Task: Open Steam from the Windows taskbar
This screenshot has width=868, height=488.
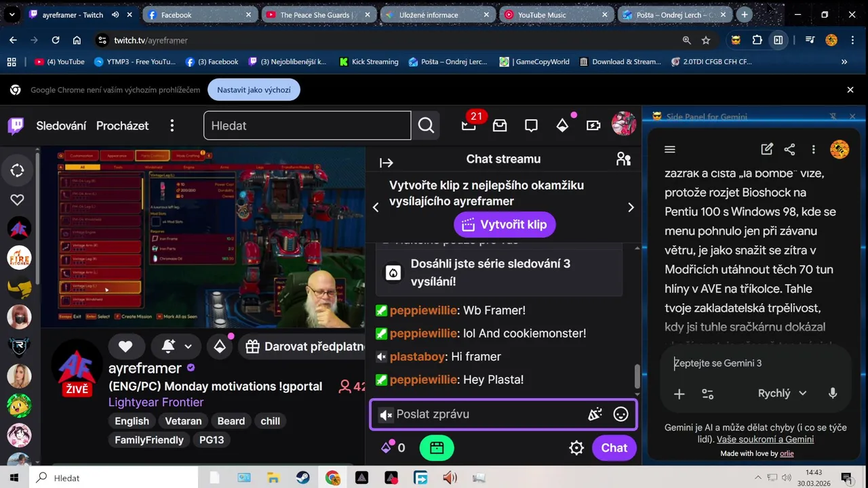Action: (303, 478)
